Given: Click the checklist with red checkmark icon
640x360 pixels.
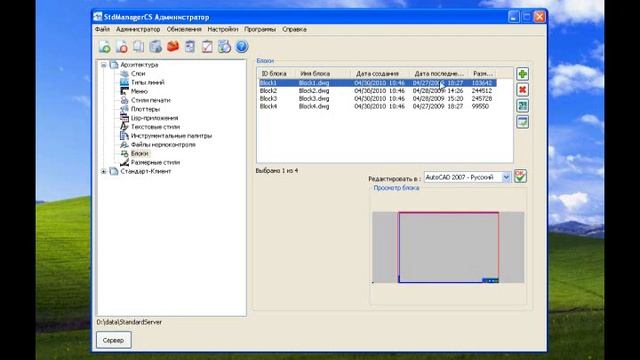Looking at the screenshot, I should pos(207,47).
